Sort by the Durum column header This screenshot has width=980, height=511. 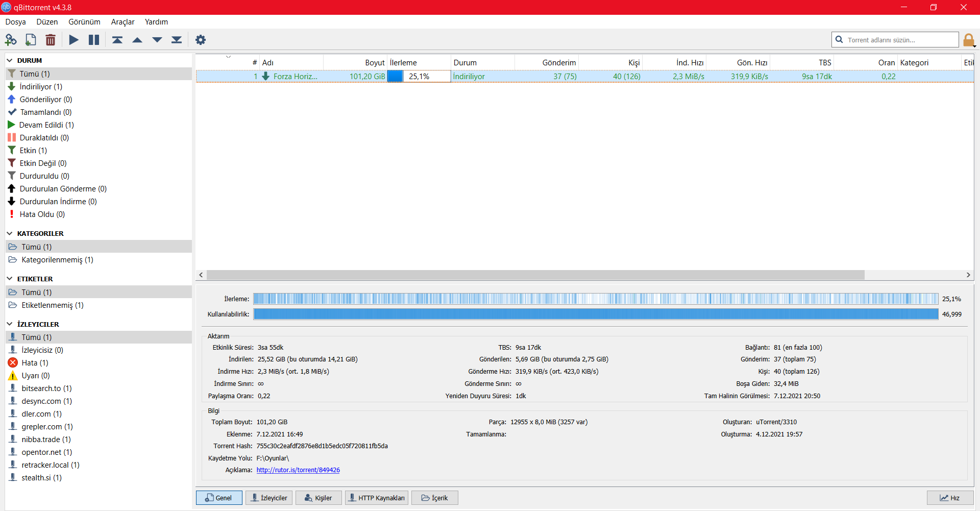[x=482, y=62]
